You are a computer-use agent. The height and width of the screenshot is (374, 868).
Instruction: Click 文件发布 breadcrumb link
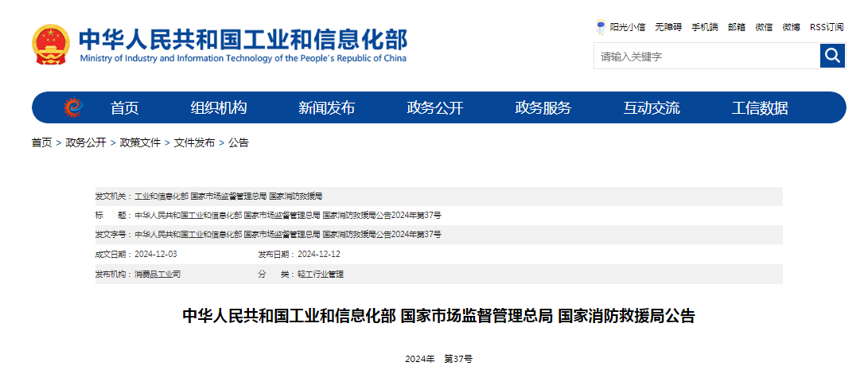point(194,143)
